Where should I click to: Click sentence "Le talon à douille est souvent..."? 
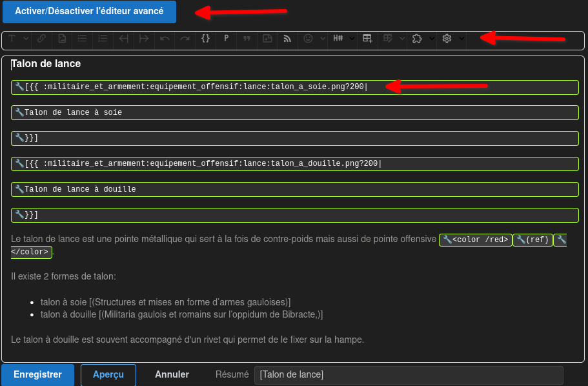point(187,340)
